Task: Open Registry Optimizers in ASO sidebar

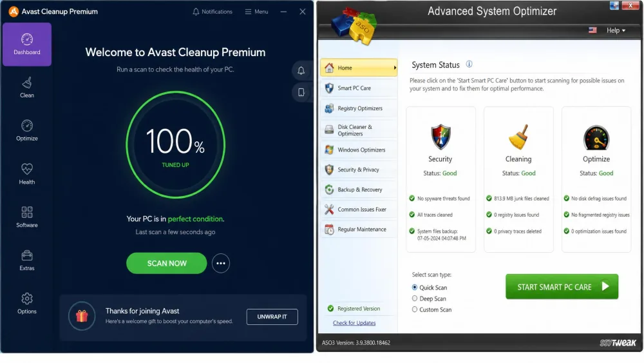Action: (x=358, y=108)
